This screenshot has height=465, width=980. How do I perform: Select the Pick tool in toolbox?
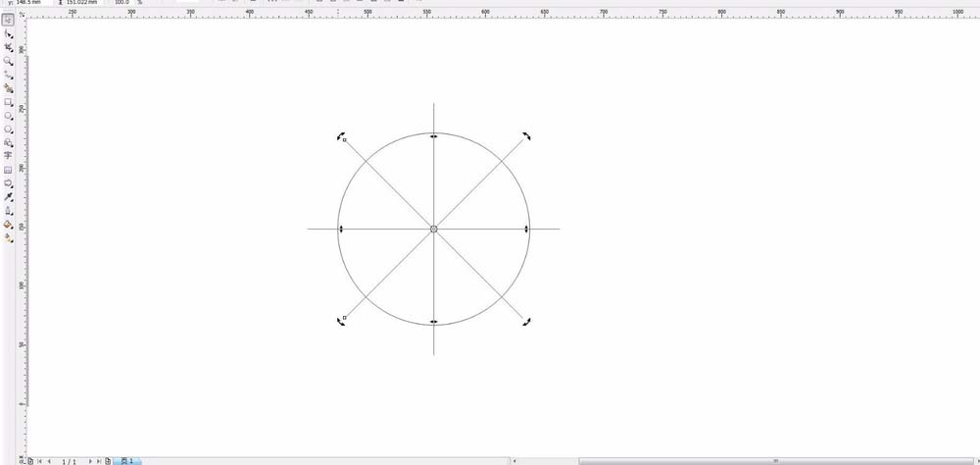click(x=8, y=20)
